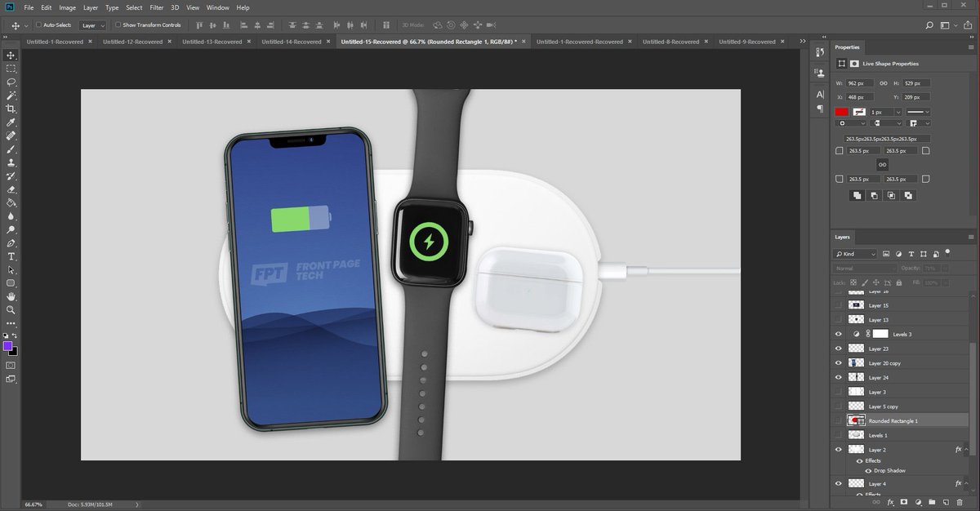Screen dimensions: 980x511
Task: Open the Character panel icon in the dock
Action: (820, 94)
